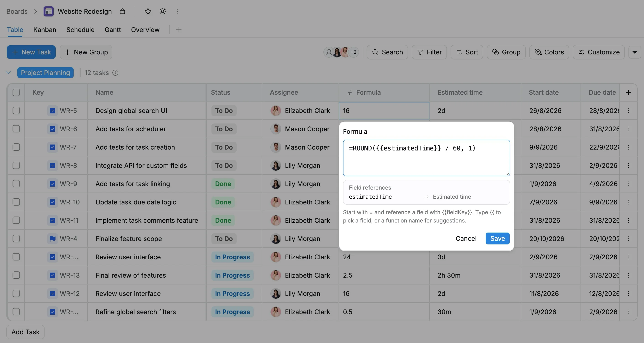The width and height of the screenshot is (644, 343).
Task: Switch to the Gantt tab
Action: 113,30
